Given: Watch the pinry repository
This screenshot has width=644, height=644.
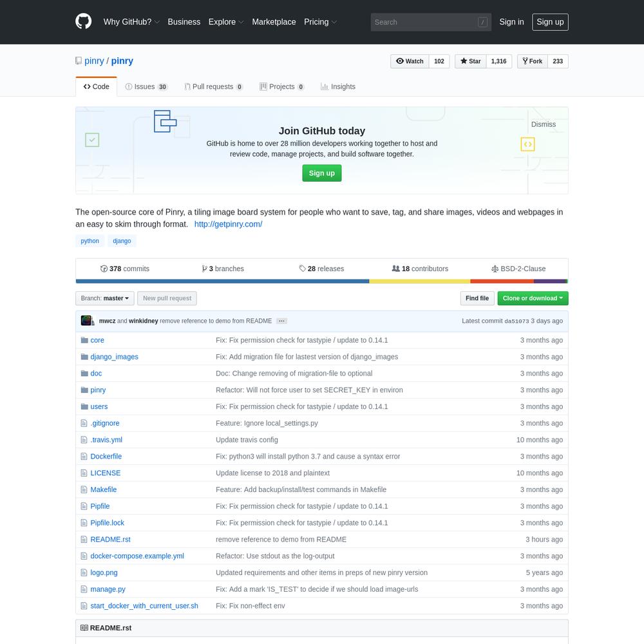Looking at the screenshot, I should 410,61.
